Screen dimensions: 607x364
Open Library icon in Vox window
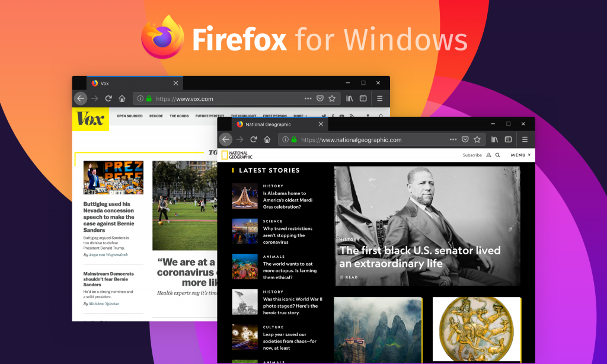(x=350, y=98)
